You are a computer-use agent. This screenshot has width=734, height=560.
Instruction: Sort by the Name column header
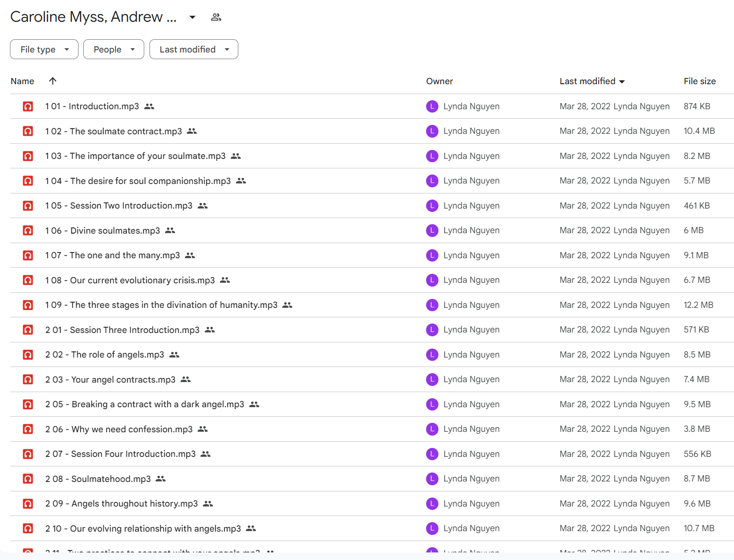(22, 81)
